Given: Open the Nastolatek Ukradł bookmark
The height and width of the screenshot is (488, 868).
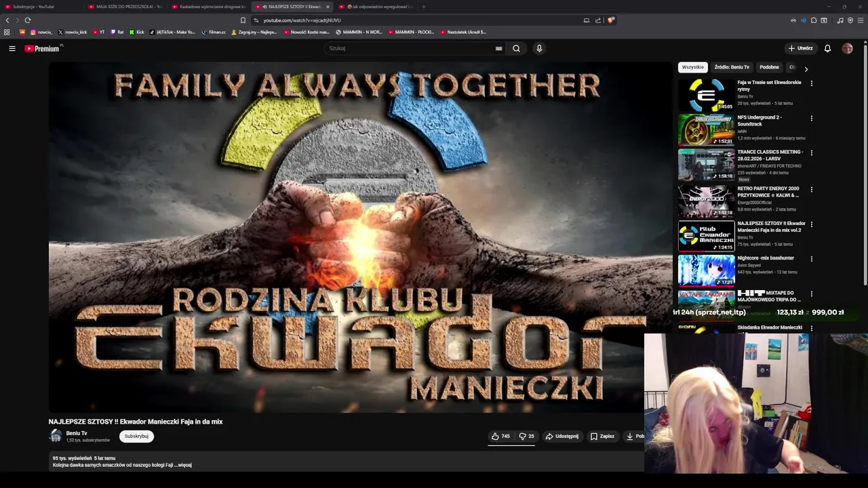Looking at the screenshot, I should tap(463, 32).
